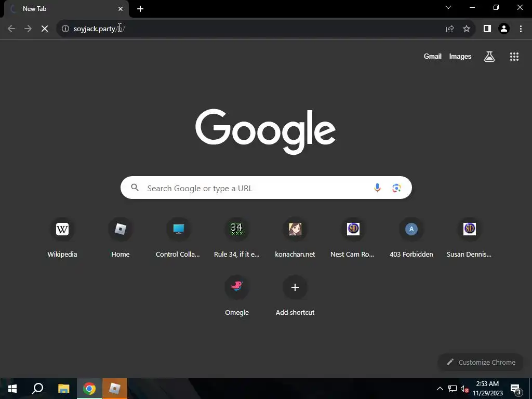Open the taskbar clock and date

coord(487,389)
